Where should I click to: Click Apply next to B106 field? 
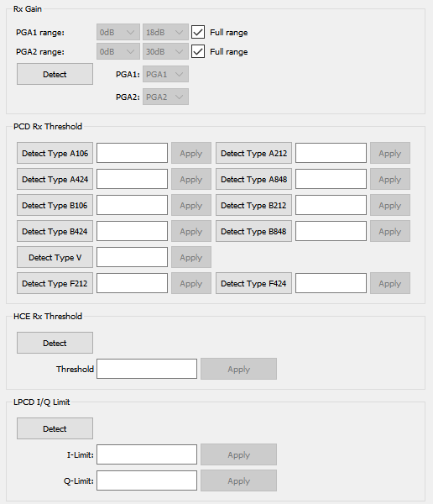191,205
